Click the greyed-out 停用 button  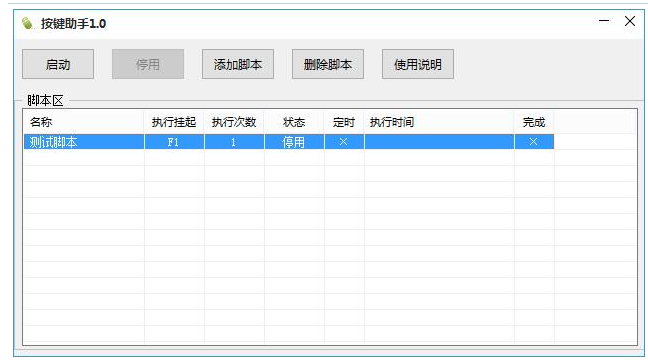[148, 64]
